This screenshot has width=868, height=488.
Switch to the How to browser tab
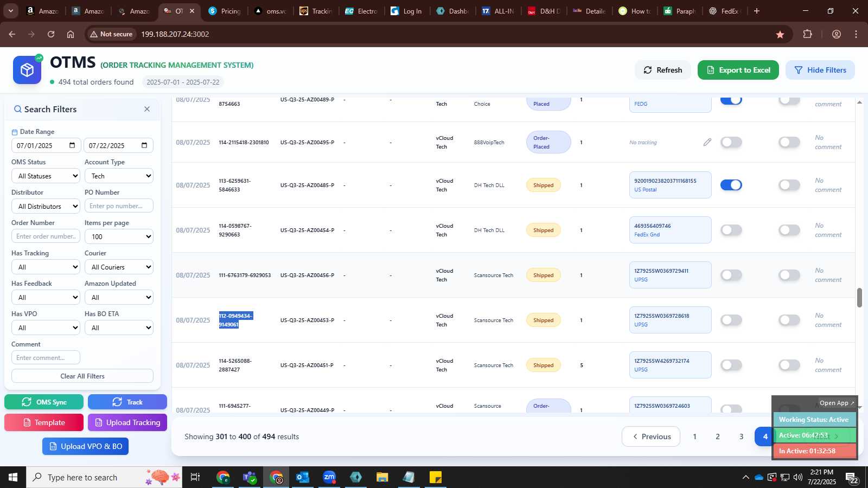point(635,11)
